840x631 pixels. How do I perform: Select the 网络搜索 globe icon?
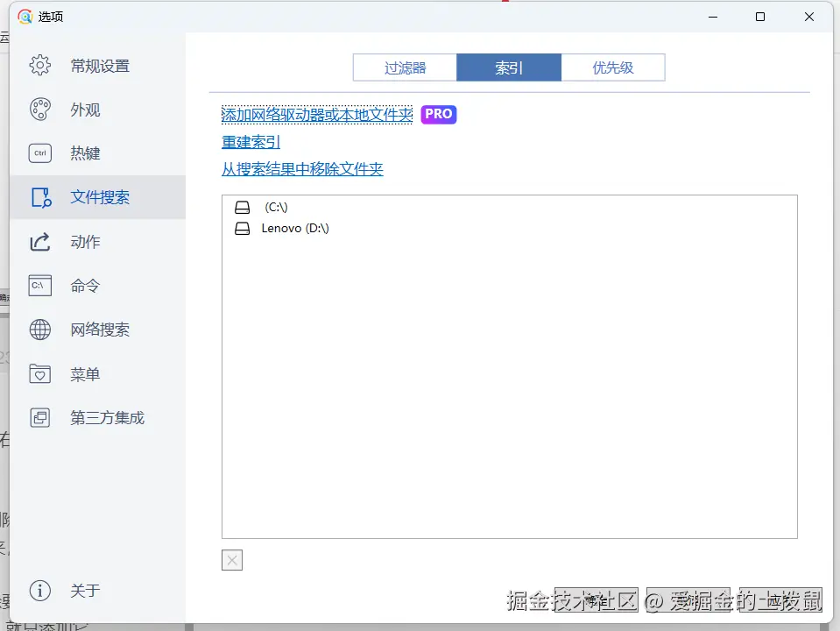coord(39,330)
